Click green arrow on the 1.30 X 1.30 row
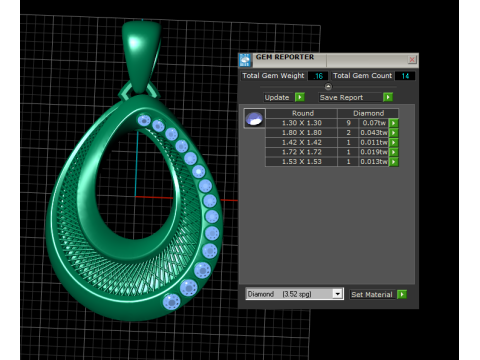This screenshot has width=480, height=360. pos(394,123)
